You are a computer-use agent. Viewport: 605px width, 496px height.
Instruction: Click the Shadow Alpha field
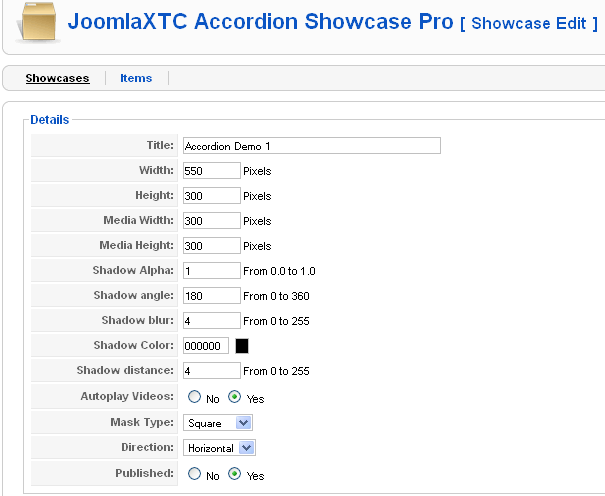click(211, 271)
